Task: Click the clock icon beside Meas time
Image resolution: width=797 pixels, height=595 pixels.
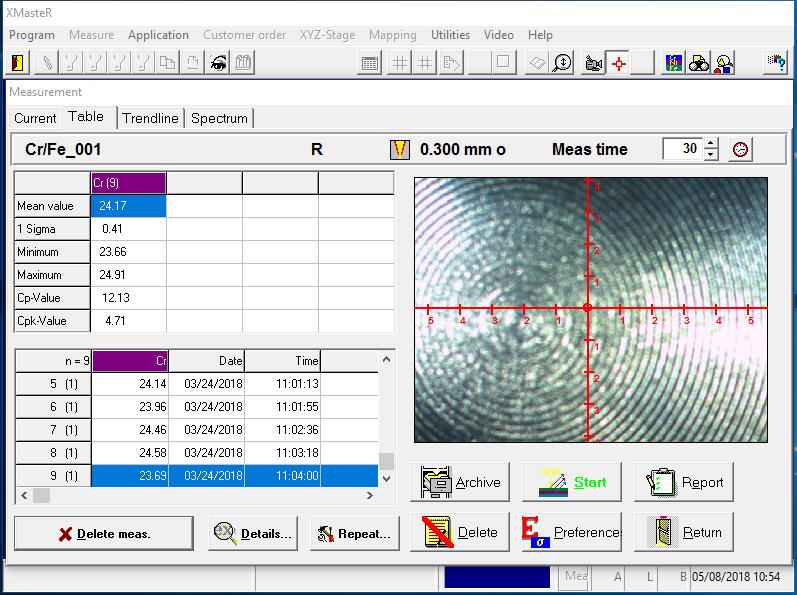Action: click(741, 149)
